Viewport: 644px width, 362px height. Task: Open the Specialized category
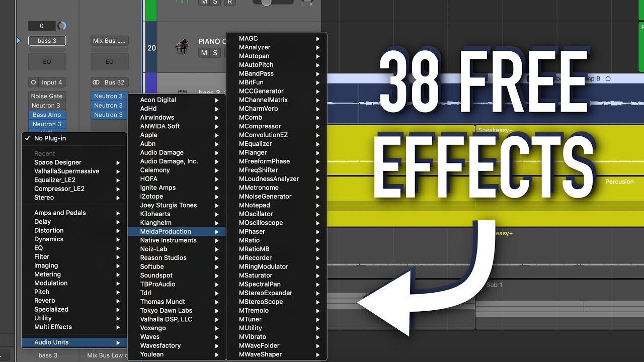pos(74,310)
